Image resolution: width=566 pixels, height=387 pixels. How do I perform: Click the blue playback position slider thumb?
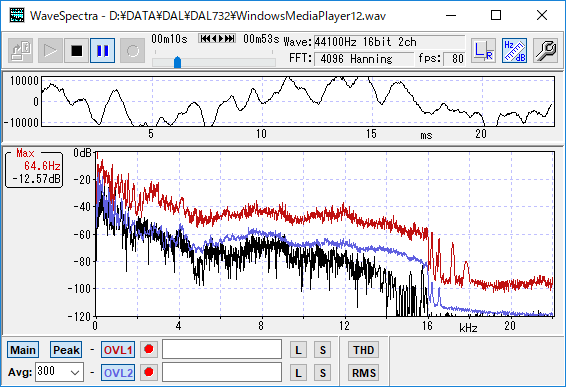[x=177, y=62]
